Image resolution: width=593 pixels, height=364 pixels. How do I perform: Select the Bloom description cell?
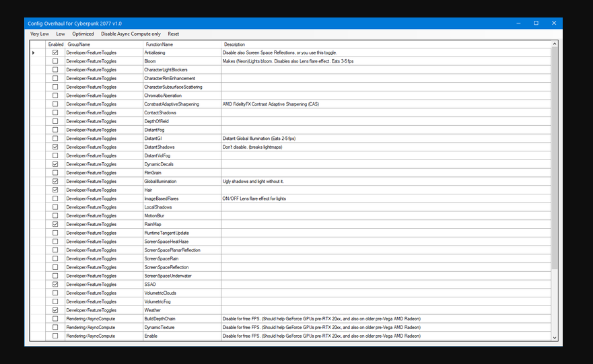click(386, 61)
